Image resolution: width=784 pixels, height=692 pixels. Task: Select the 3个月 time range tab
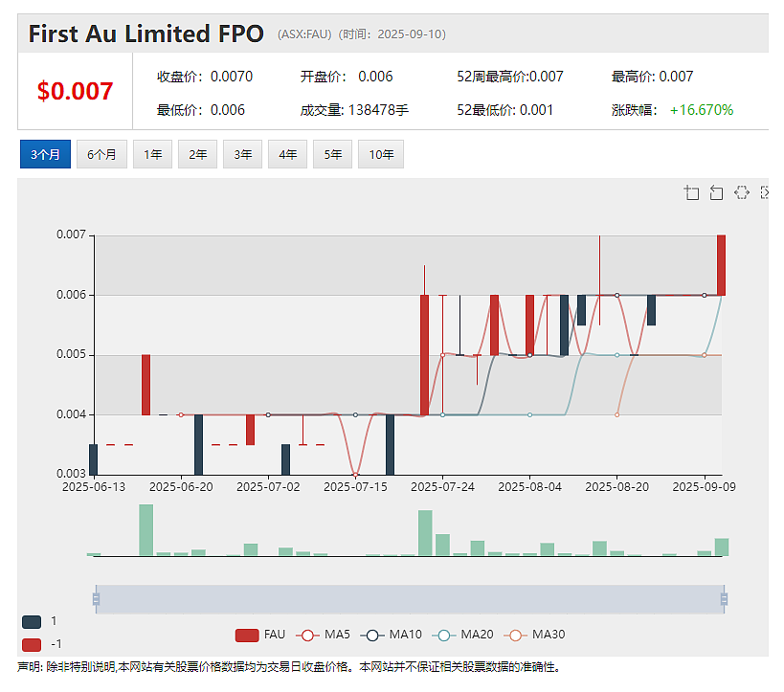click(x=46, y=154)
